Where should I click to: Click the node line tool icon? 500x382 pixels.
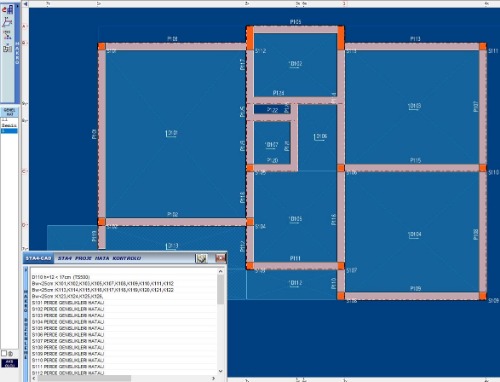pos(7,35)
